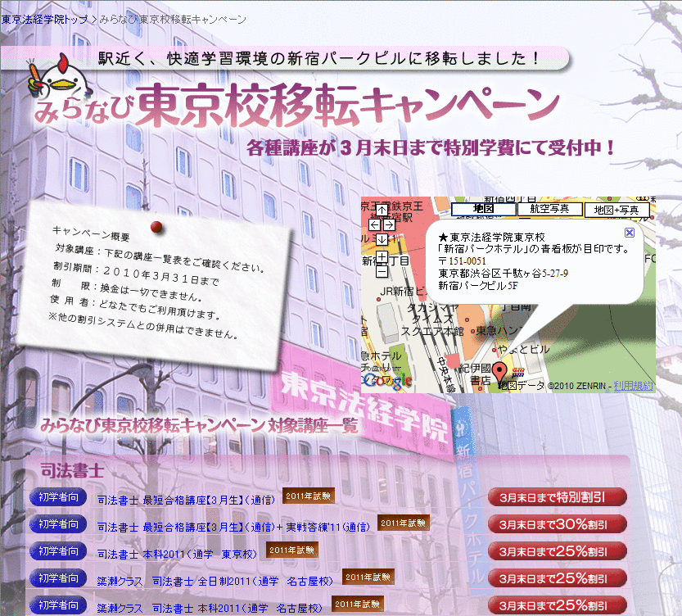Click 東京都渋谷区千駄ヶ谷5-27-9 address text

point(504,274)
